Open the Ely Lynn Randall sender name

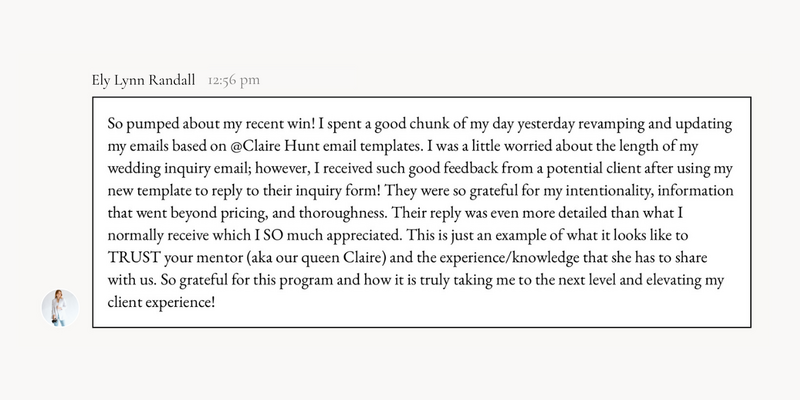[143, 80]
